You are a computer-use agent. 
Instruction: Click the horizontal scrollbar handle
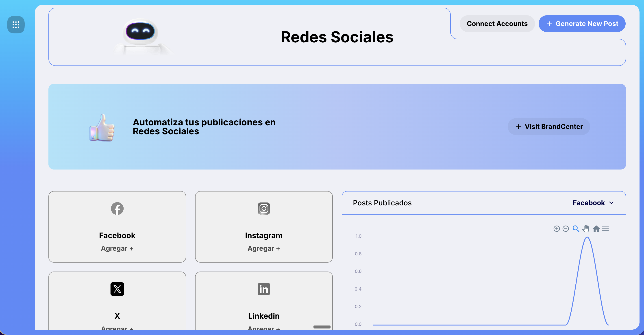[322, 327]
